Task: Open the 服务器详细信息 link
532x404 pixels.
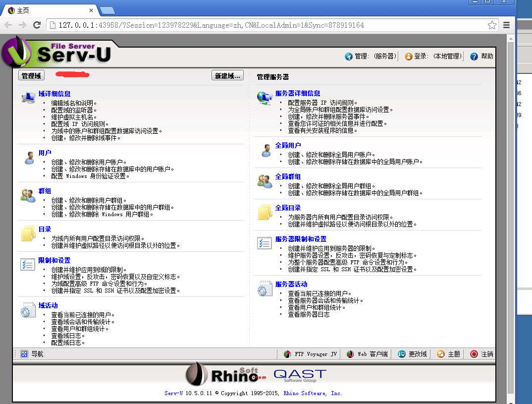Action: click(298, 93)
